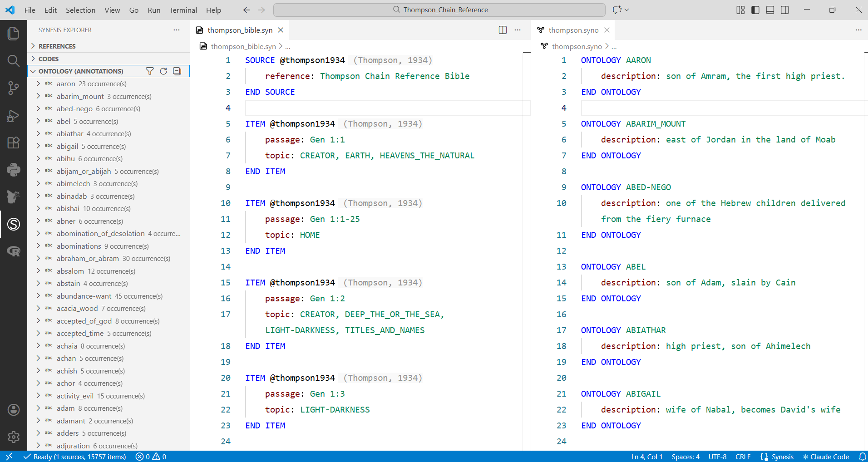Image resolution: width=868 pixels, height=462 pixels.
Task: Click the CRLF line ending indicator
Action: click(x=743, y=457)
